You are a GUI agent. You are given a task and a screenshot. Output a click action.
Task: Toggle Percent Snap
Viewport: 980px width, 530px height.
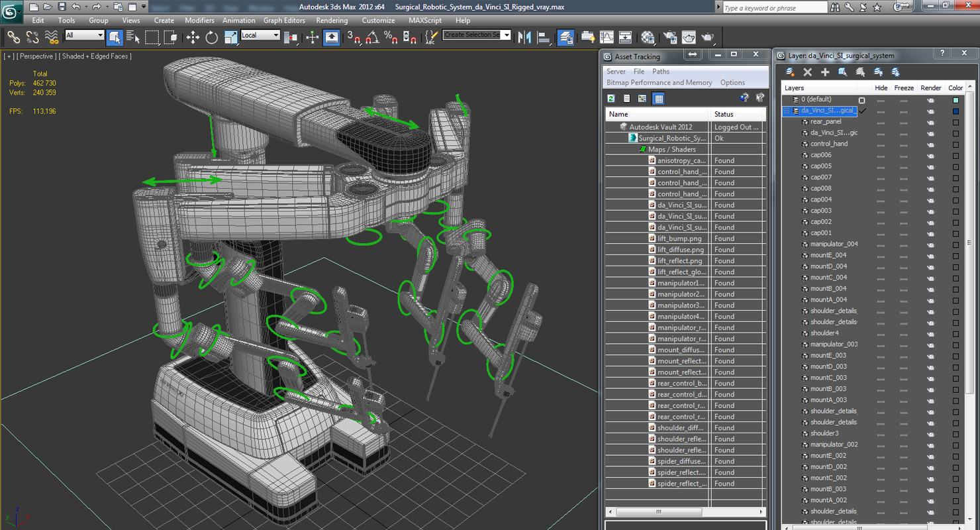[x=391, y=37]
